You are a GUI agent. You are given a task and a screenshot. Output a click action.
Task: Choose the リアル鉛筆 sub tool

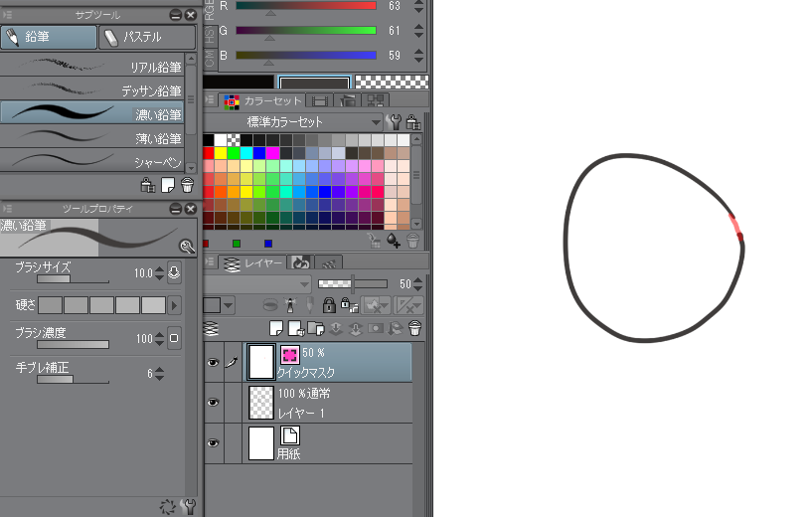[91, 66]
